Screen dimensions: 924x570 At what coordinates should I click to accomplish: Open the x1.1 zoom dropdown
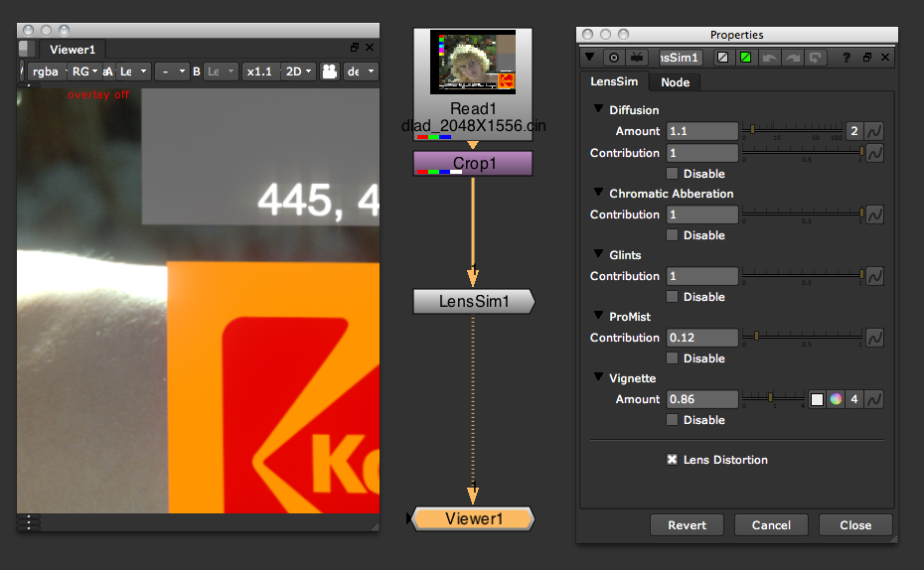260,71
